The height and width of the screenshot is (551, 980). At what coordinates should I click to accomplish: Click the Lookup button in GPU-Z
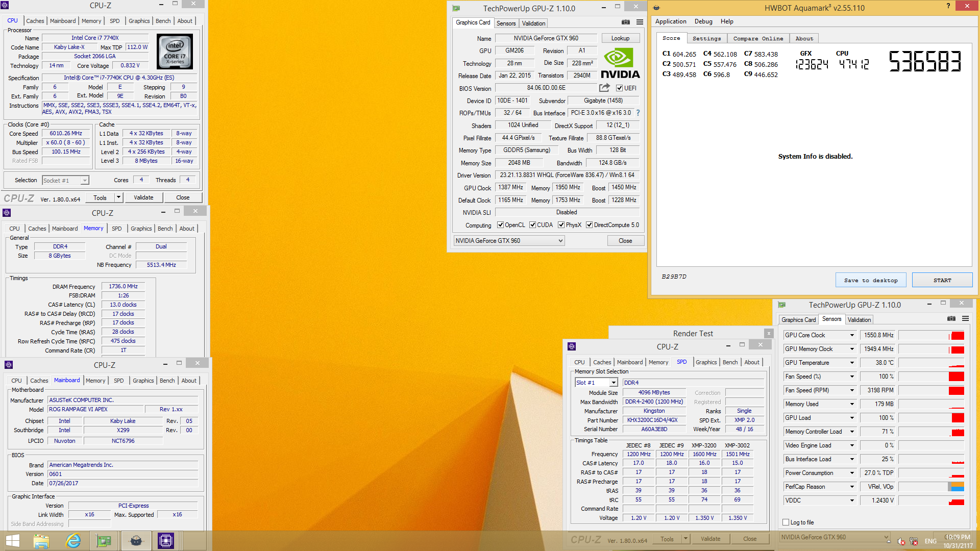[620, 38]
